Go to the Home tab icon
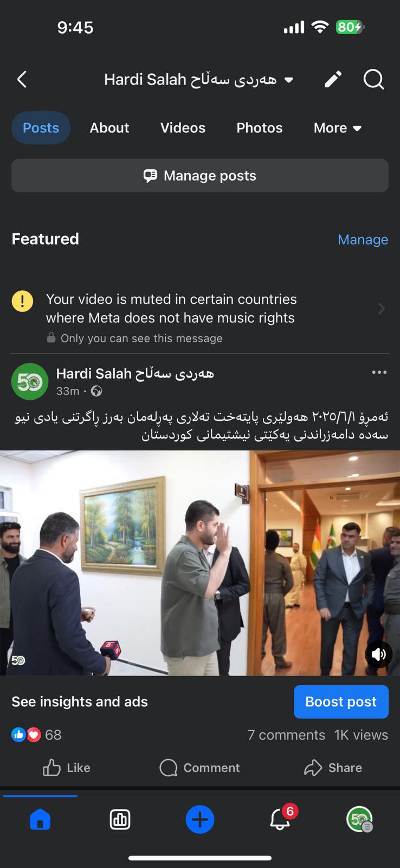 [x=40, y=819]
